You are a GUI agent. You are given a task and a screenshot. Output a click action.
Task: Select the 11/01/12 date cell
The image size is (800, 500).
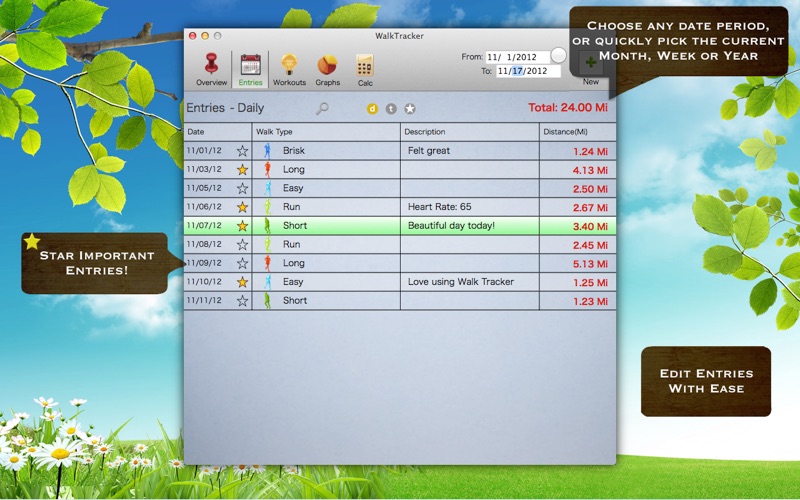(x=204, y=151)
